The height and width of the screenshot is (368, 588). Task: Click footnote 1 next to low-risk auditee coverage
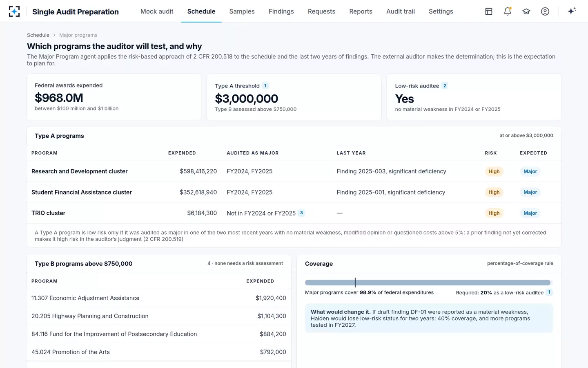tap(549, 292)
